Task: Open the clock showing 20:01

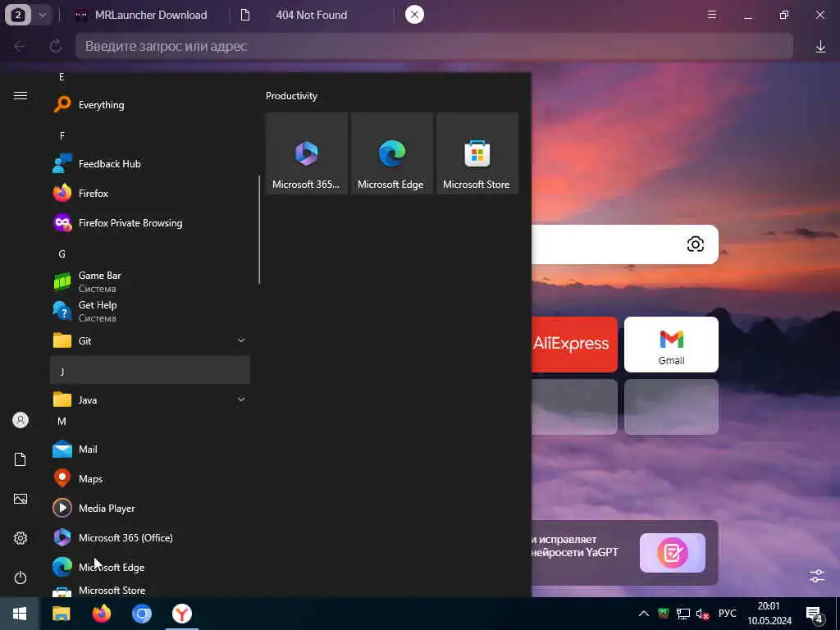Action: (x=769, y=614)
